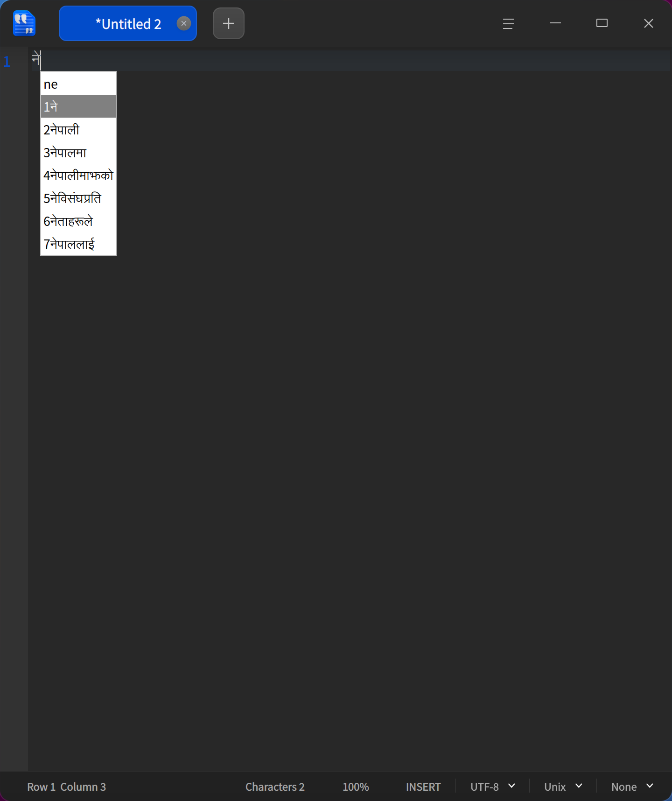The image size is (672, 801).
Task: Click the Row 1 Column 3 status
Action: [x=66, y=787]
